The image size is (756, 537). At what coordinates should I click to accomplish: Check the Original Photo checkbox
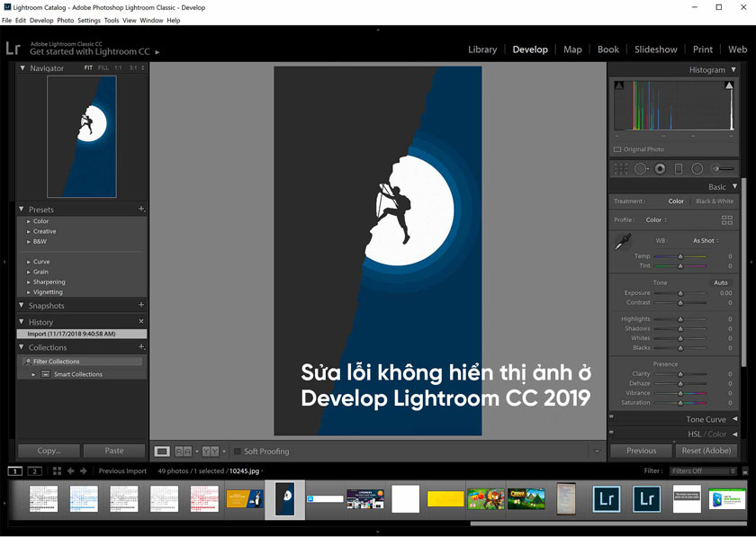(617, 149)
